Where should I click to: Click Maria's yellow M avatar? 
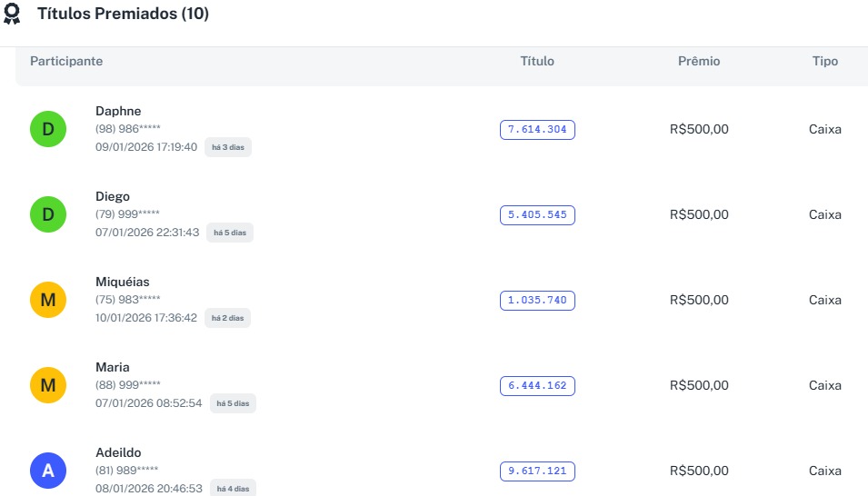point(48,385)
